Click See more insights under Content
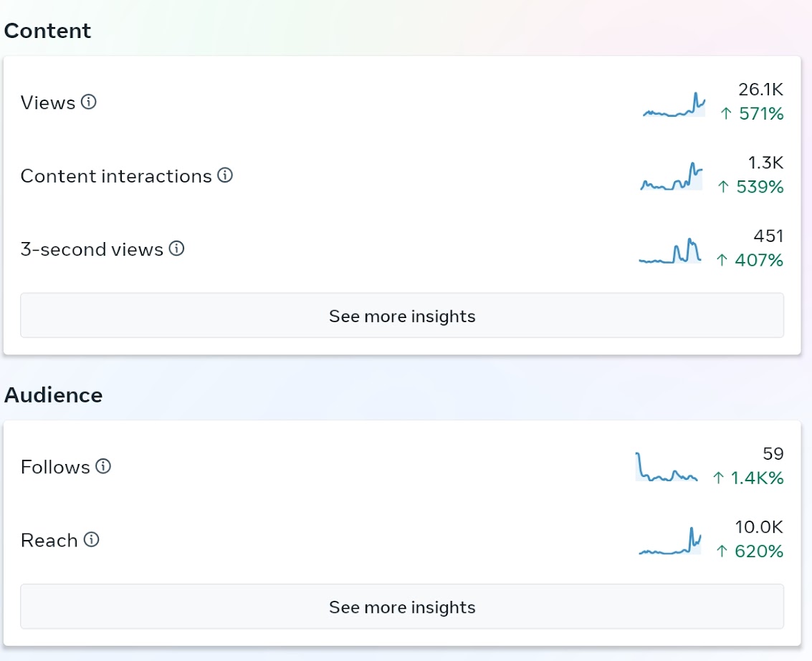812x661 pixels. pyautogui.click(x=402, y=316)
